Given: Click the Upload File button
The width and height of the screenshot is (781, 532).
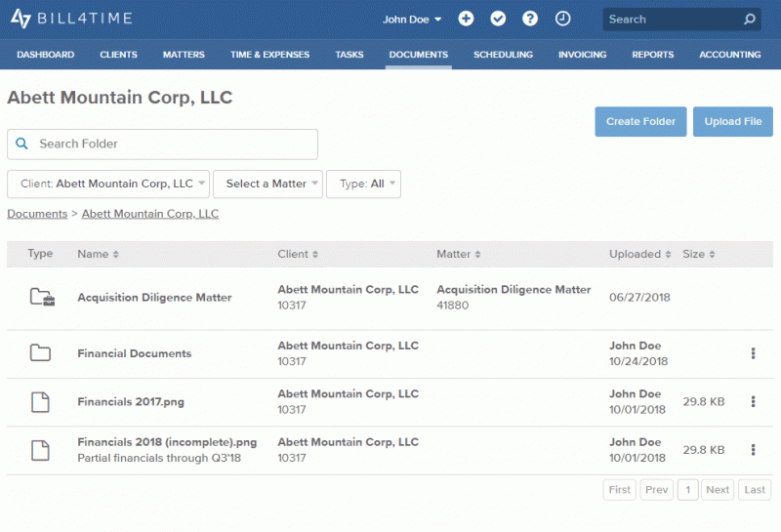Looking at the screenshot, I should click(733, 122).
